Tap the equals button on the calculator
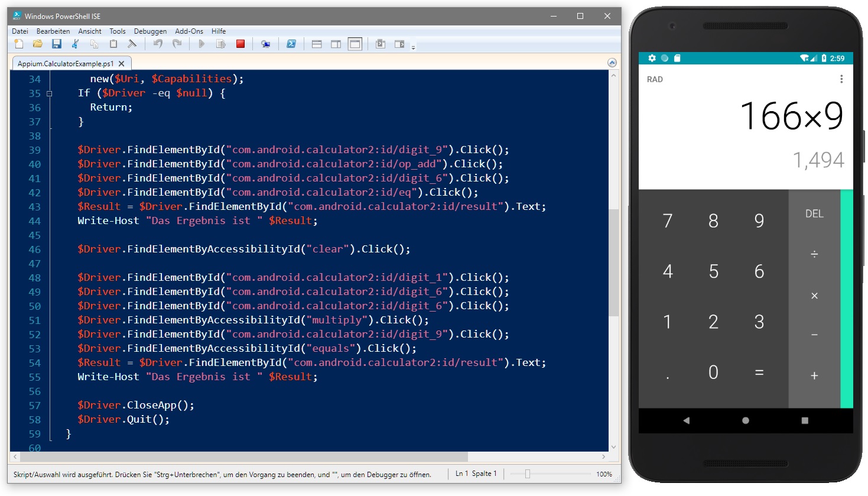Screen dimensions: 868x496 click(759, 372)
